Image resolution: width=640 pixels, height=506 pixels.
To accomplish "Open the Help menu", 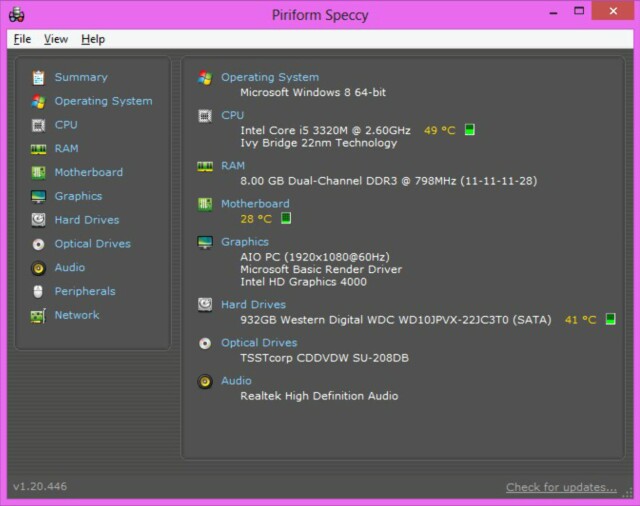I will pos(93,39).
